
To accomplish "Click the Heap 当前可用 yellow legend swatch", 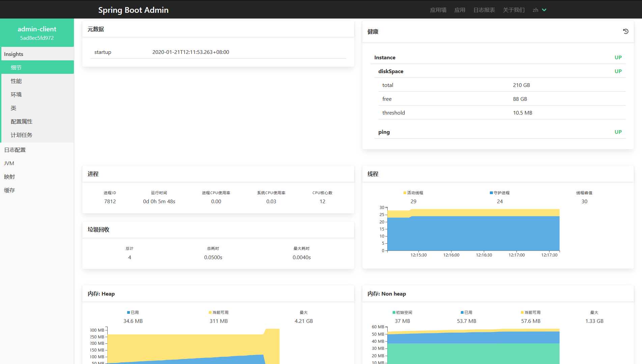I will (x=210, y=312).
